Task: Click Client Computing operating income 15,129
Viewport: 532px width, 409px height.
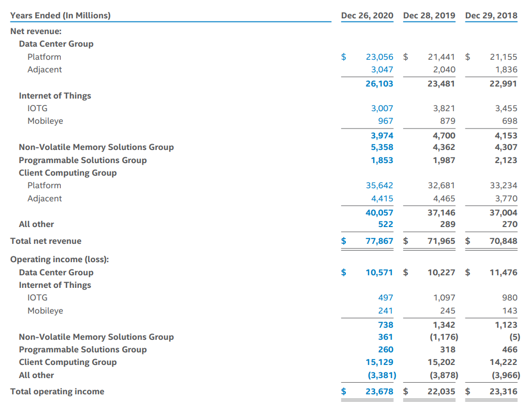Action: pos(379,362)
